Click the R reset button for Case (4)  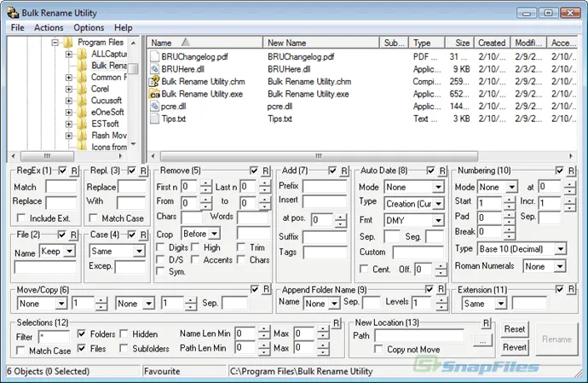click(143, 235)
